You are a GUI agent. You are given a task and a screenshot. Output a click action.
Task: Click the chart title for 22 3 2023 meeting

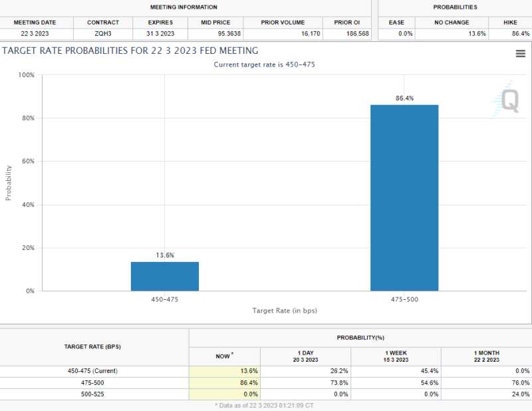click(x=130, y=51)
